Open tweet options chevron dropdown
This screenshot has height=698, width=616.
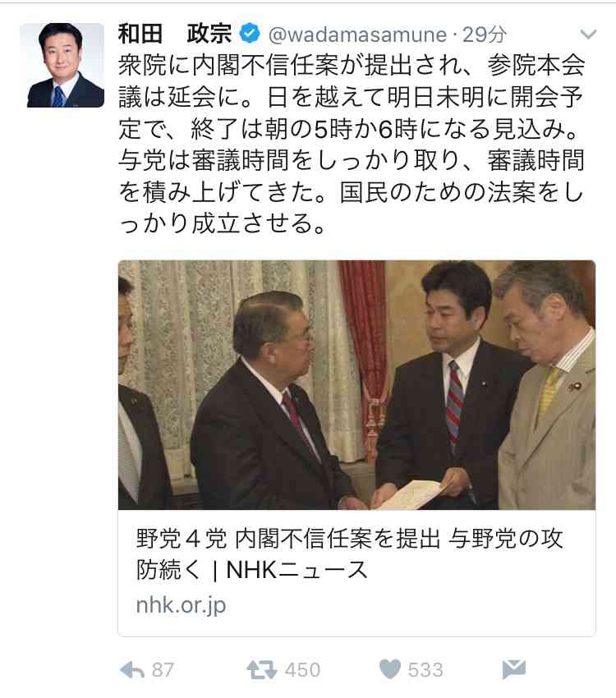(588, 34)
